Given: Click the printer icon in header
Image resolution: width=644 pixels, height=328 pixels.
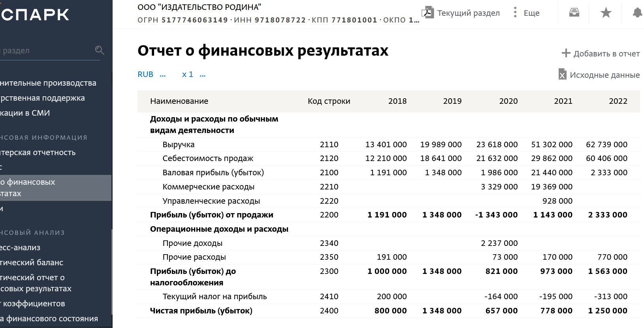Looking at the screenshot, I should [574, 13].
